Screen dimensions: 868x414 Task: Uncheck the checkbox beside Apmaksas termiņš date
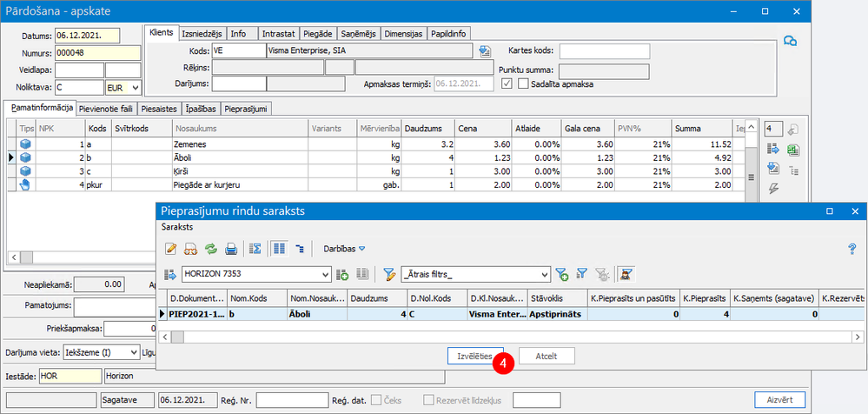pyautogui.click(x=507, y=84)
